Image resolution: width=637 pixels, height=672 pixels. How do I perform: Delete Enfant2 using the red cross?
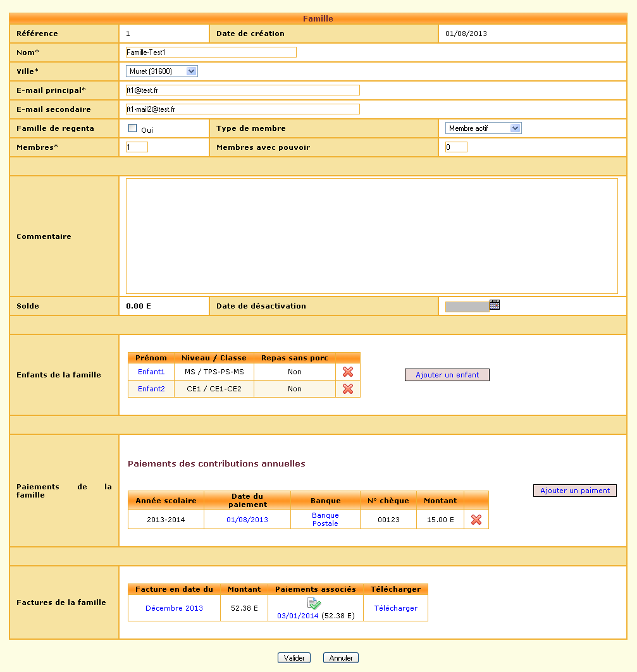tap(347, 389)
